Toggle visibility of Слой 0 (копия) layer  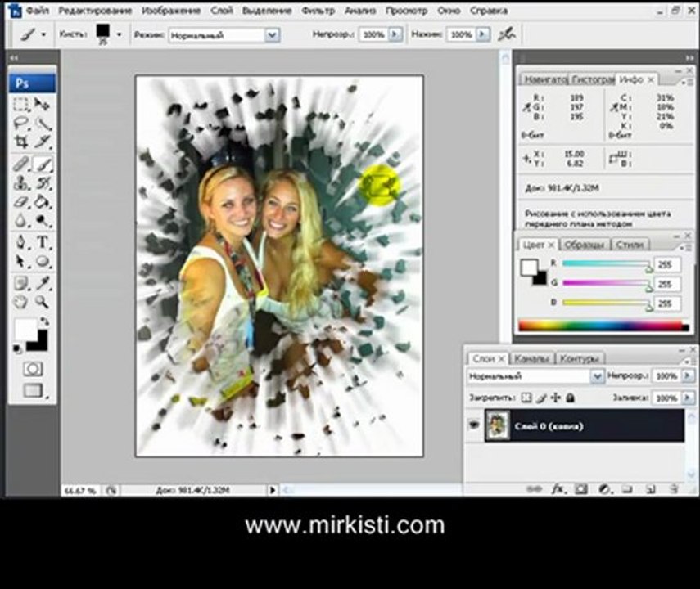point(474,425)
